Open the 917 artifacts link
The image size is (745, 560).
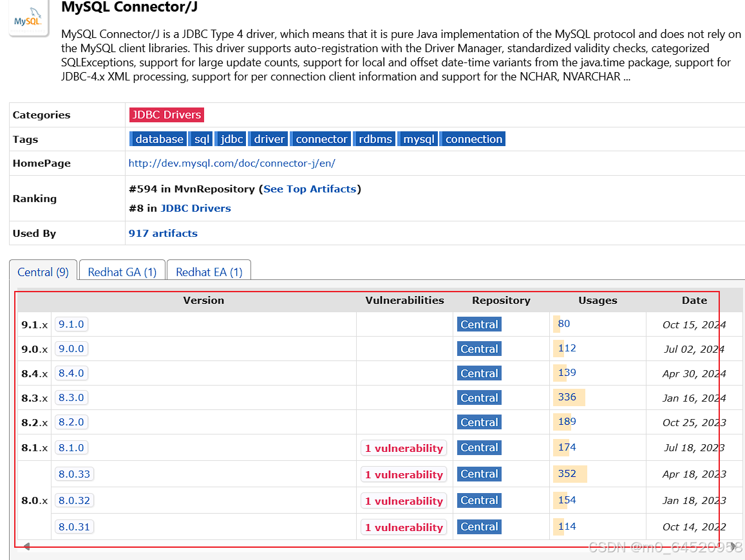tap(163, 233)
